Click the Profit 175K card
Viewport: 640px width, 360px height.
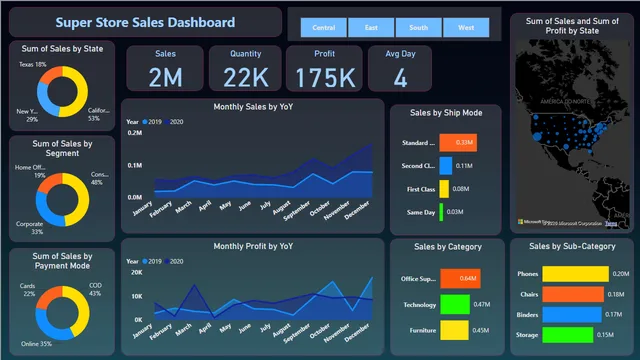click(324, 69)
